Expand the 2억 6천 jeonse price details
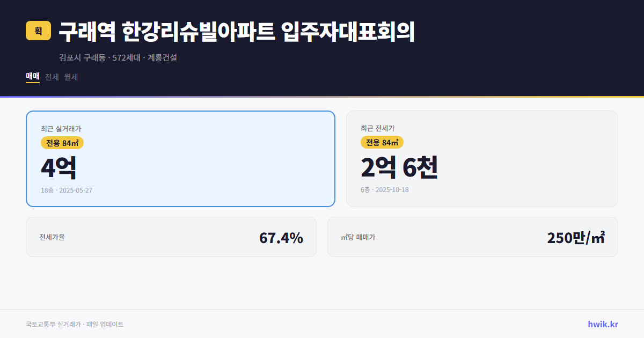 point(400,167)
